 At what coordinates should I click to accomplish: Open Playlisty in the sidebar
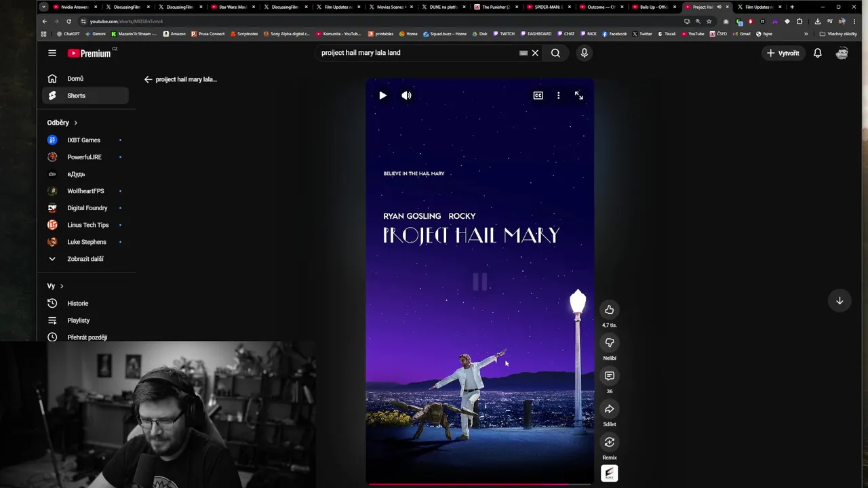[x=85, y=321]
